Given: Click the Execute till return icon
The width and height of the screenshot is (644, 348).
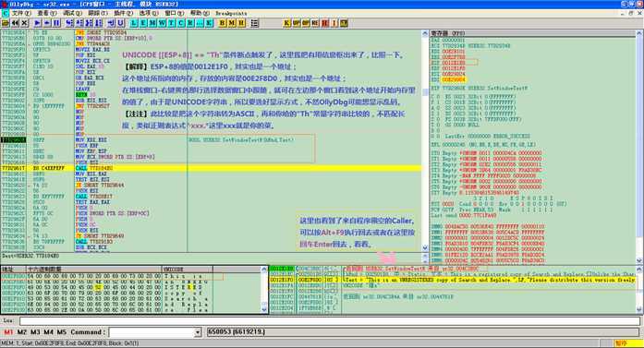Looking at the screenshot, I should point(111,23).
